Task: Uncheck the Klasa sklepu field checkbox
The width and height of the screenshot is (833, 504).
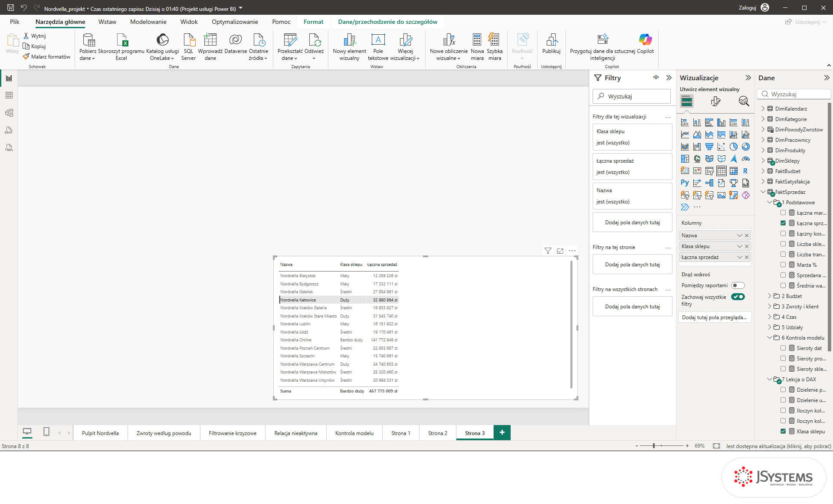Action: pos(783,431)
